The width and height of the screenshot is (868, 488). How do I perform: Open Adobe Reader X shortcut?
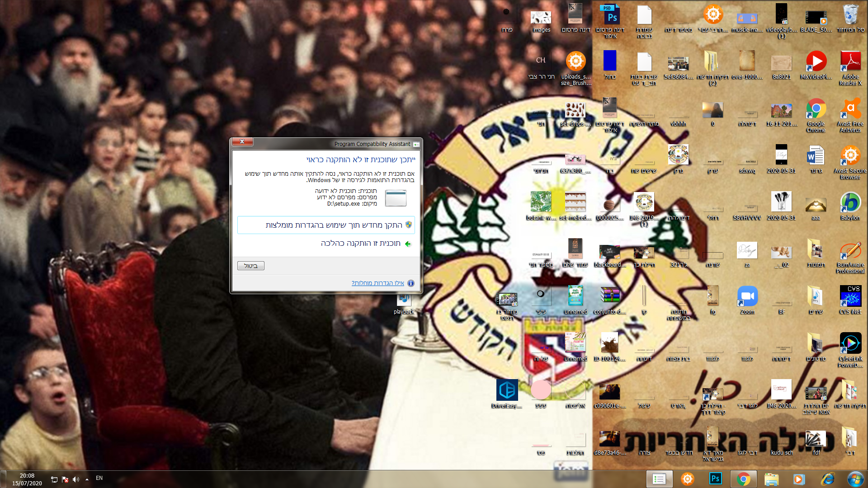pos(850,68)
